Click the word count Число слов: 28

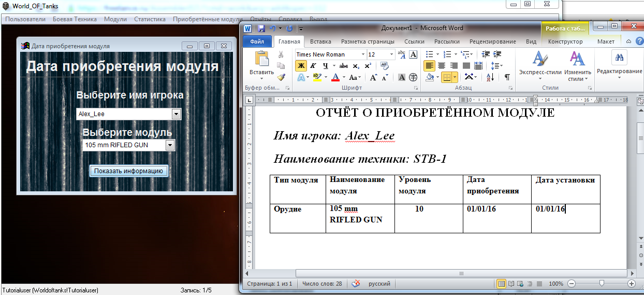coord(321,284)
